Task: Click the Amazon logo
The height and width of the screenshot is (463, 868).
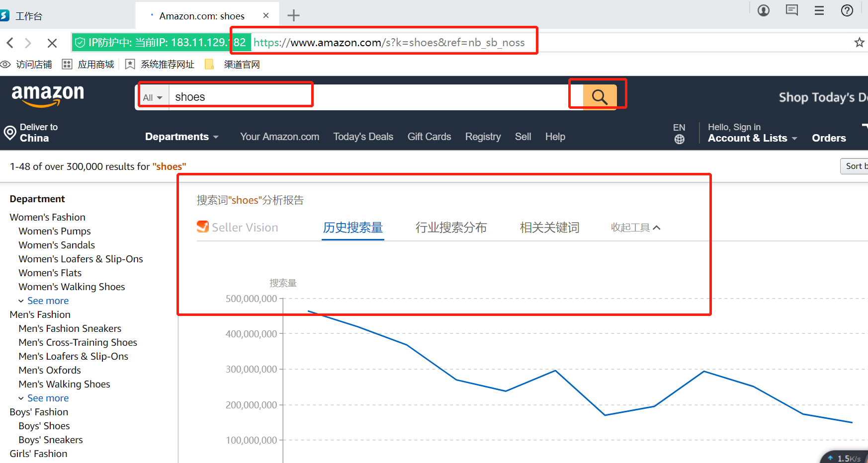Action: click(48, 95)
